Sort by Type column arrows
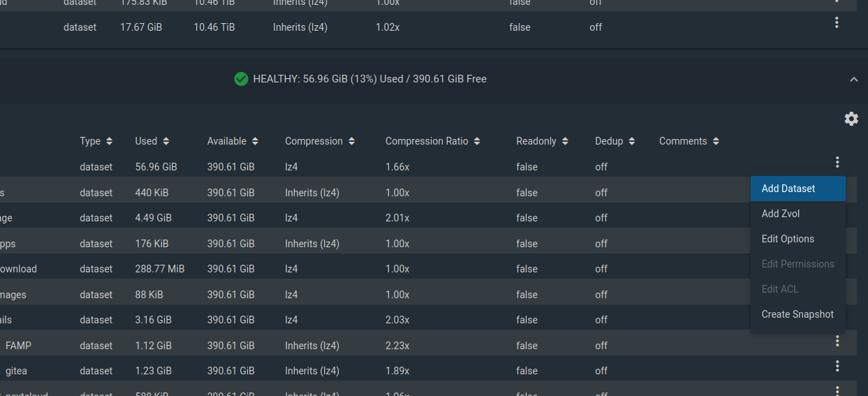The height and width of the screenshot is (396, 868). 109,141
